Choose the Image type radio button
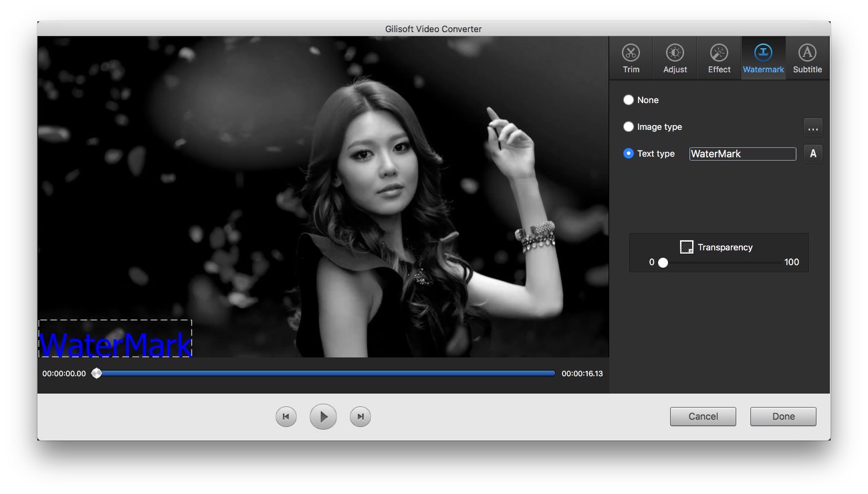Viewport: 868px width, 494px height. click(x=629, y=127)
